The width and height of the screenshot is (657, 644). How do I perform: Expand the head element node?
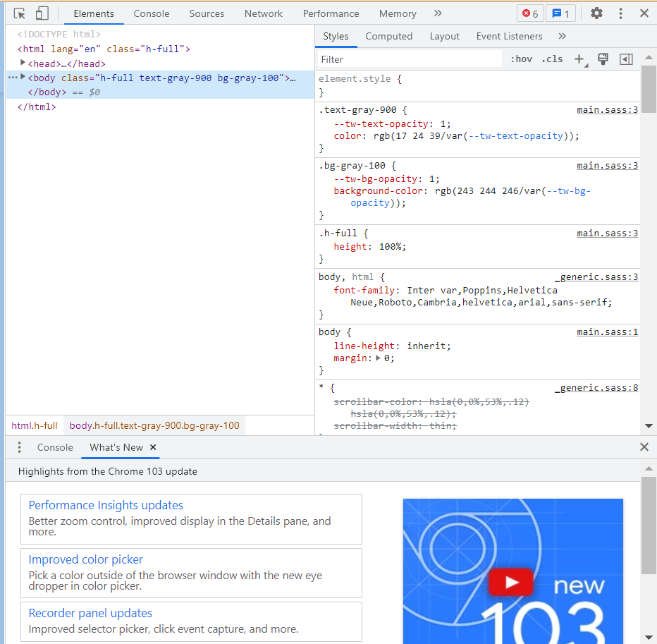[23, 63]
